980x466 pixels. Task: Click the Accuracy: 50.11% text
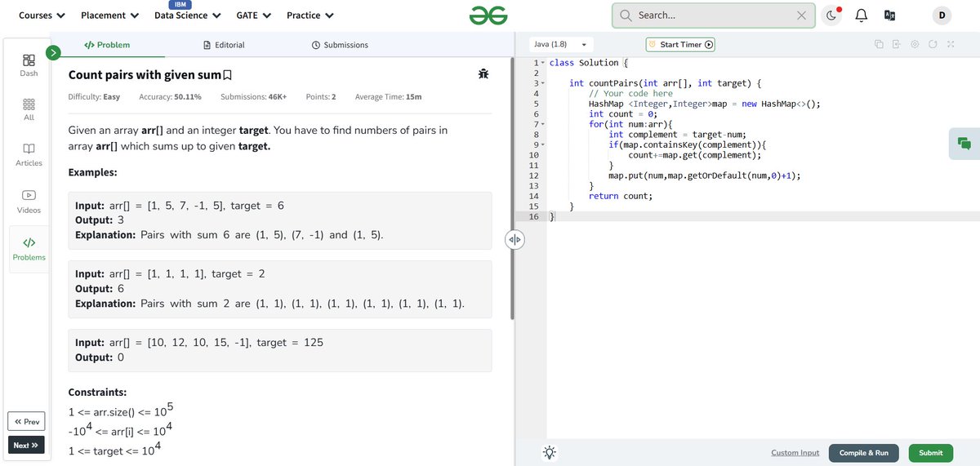coord(171,97)
